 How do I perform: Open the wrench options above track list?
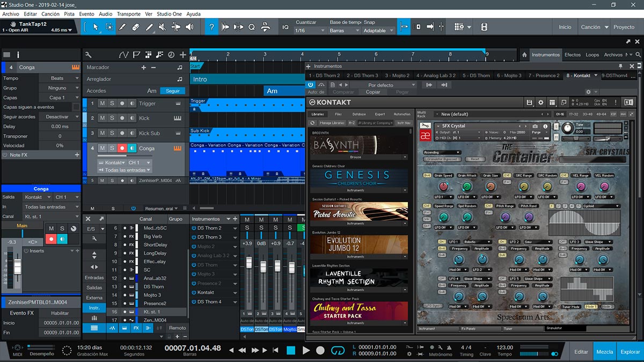[89, 55]
